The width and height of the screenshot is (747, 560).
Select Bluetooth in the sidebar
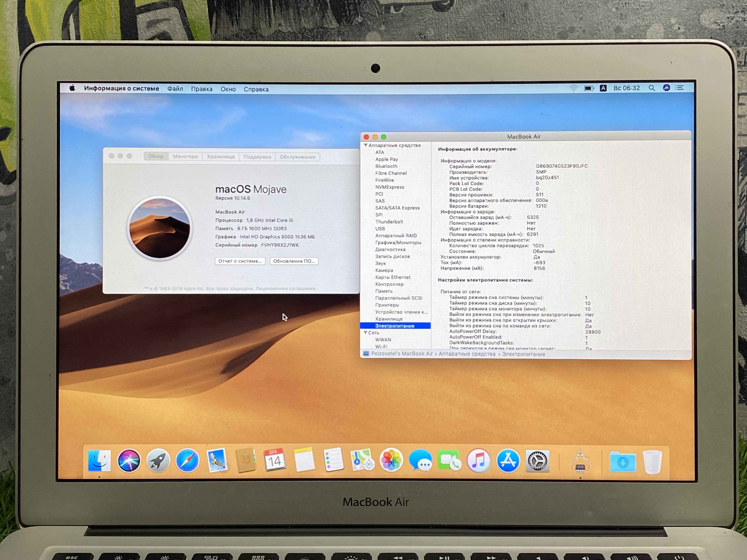(386, 166)
